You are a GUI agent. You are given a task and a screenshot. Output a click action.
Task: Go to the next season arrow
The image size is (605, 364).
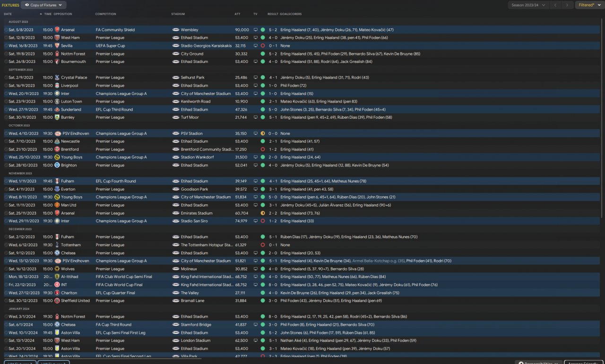568,5
